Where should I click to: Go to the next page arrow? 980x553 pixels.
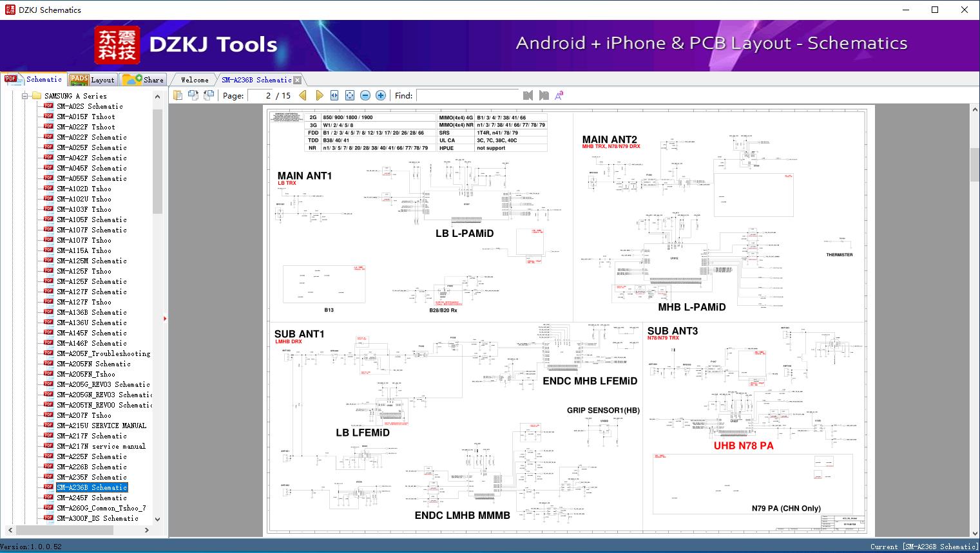319,95
